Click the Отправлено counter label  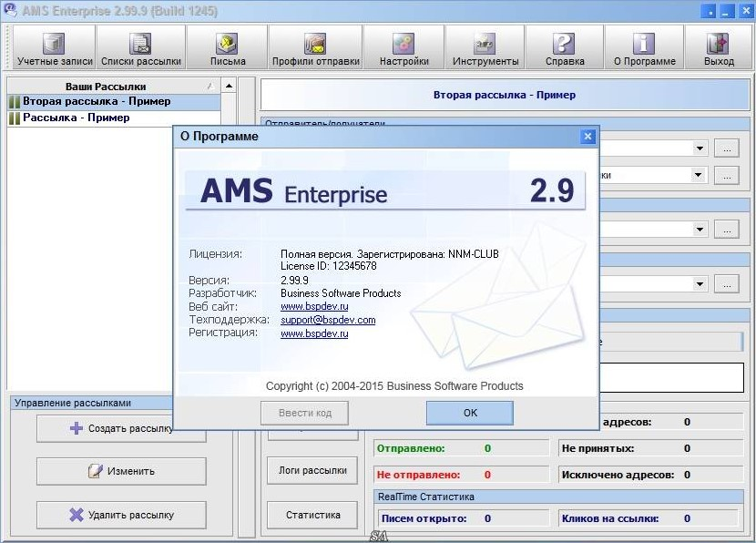(x=411, y=448)
